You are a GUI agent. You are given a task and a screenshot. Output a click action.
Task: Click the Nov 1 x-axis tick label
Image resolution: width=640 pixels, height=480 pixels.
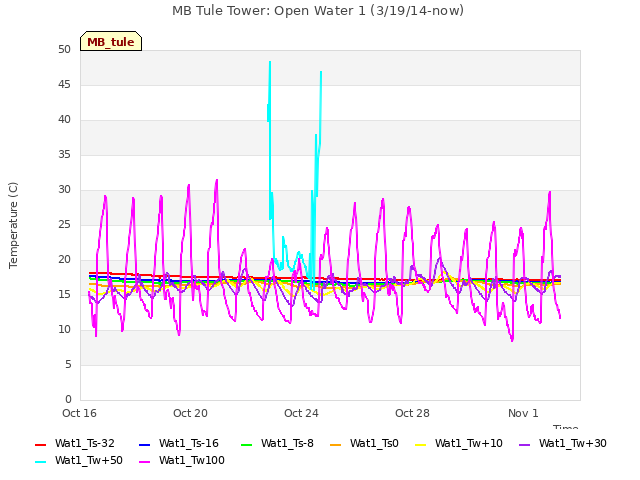(x=523, y=413)
